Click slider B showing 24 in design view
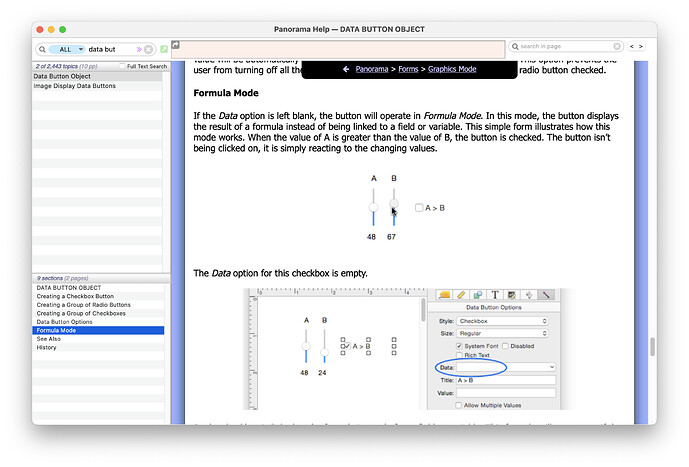 click(x=324, y=352)
